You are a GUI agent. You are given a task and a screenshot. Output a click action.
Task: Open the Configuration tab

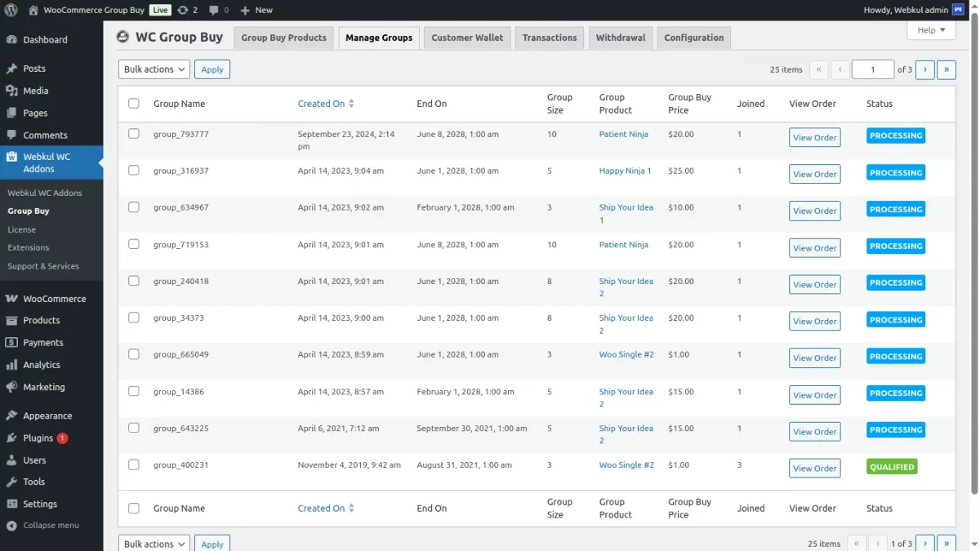coord(693,37)
